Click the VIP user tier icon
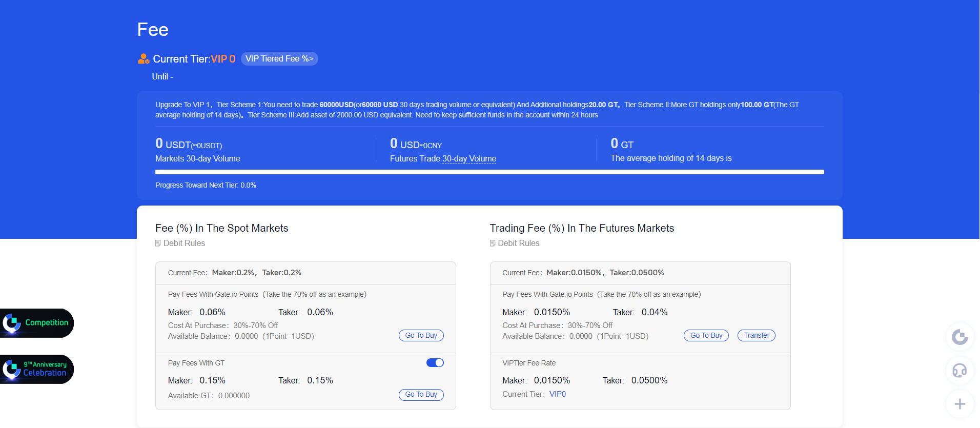 point(144,59)
